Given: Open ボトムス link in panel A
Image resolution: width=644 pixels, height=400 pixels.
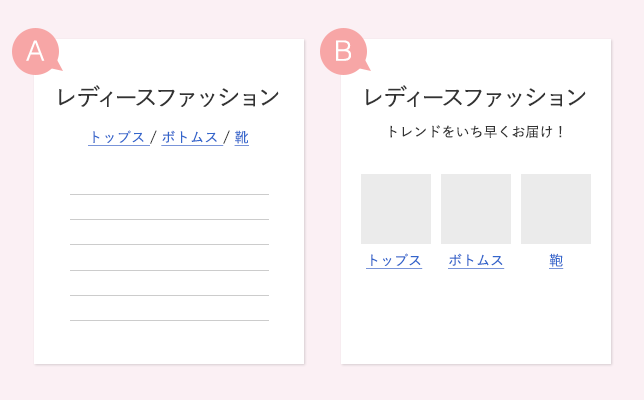Looking at the screenshot, I should 191,138.
